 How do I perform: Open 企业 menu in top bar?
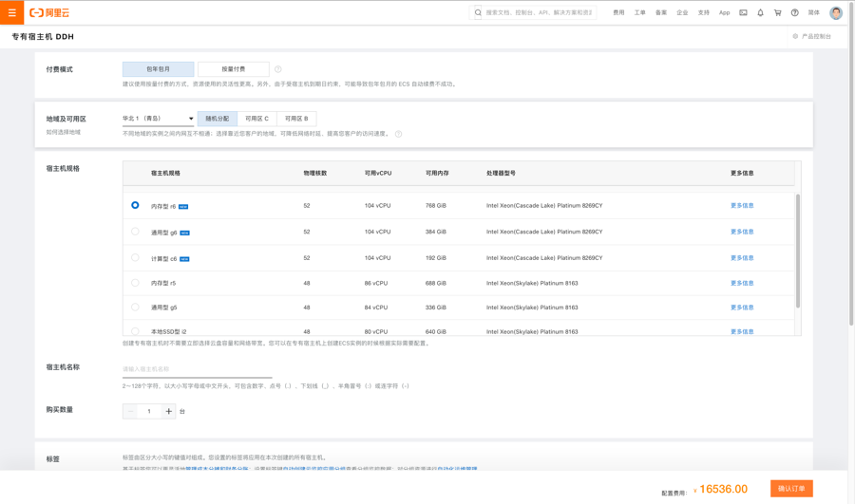click(x=682, y=12)
